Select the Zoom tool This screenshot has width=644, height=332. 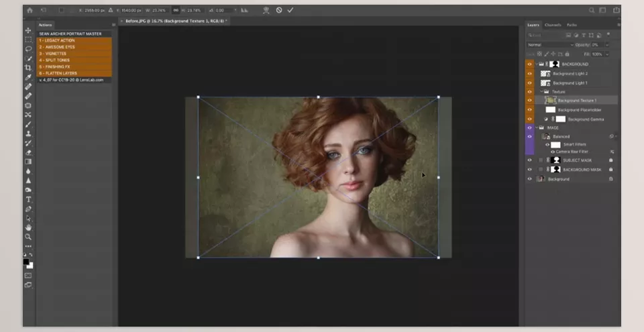pos(28,237)
